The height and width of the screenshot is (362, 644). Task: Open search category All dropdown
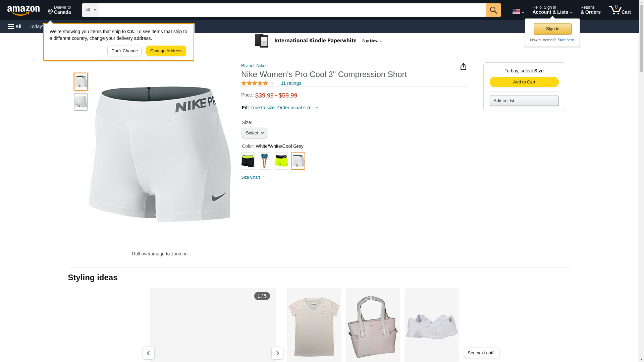tap(90, 10)
